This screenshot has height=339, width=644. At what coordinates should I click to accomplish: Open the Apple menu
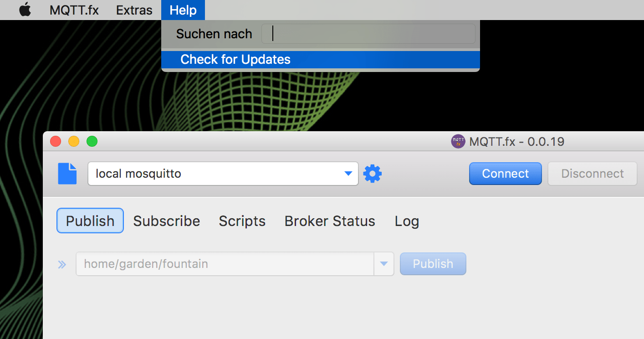(x=25, y=10)
